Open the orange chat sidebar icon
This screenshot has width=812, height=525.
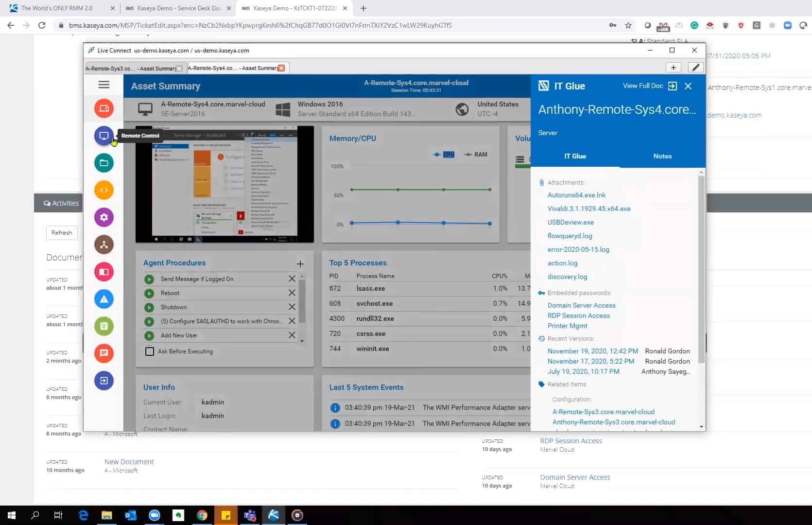point(104,353)
